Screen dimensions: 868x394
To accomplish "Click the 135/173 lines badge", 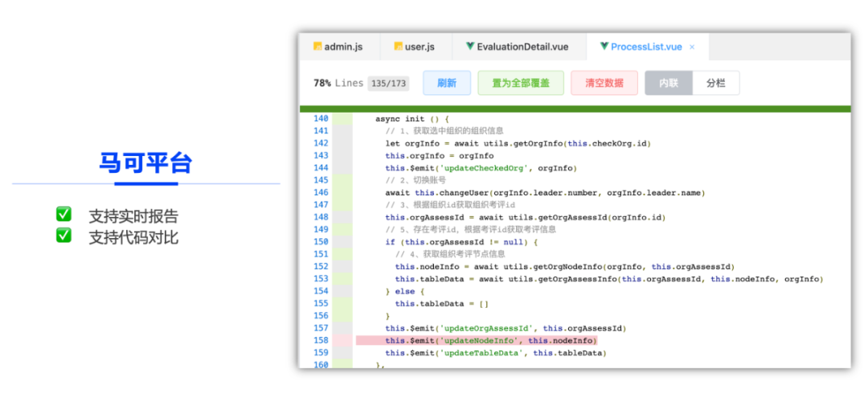I will pos(388,84).
